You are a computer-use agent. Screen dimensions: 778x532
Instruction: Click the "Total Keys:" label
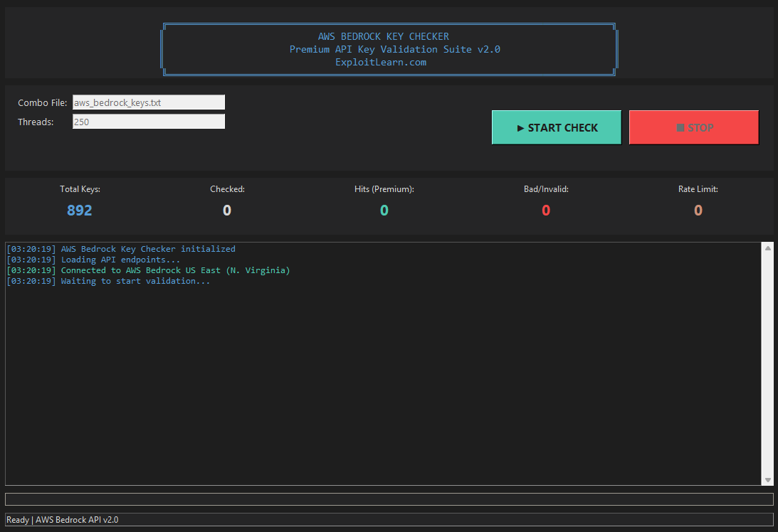[x=80, y=189]
